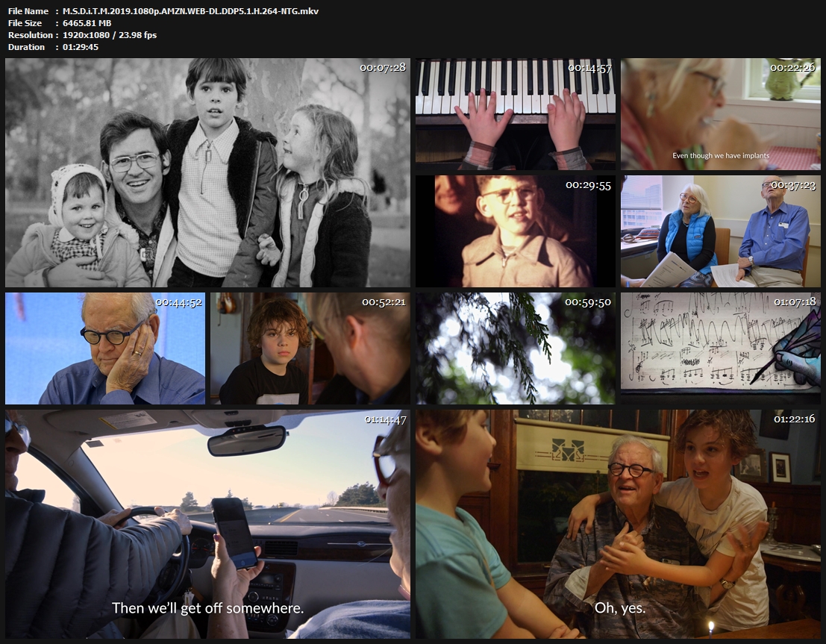The width and height of the screenshot is (826, 644).
Task: Click the 01:22:16 timestamp
Action: [794, 419]
